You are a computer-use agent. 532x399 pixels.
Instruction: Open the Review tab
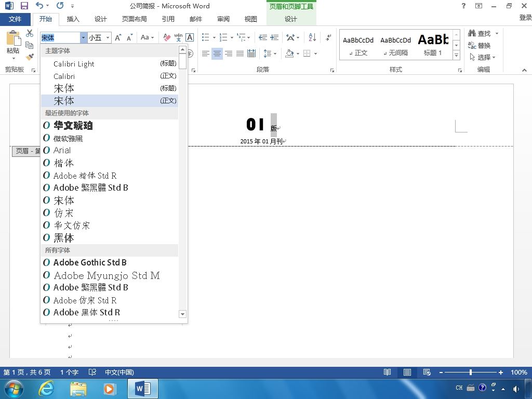223,19
